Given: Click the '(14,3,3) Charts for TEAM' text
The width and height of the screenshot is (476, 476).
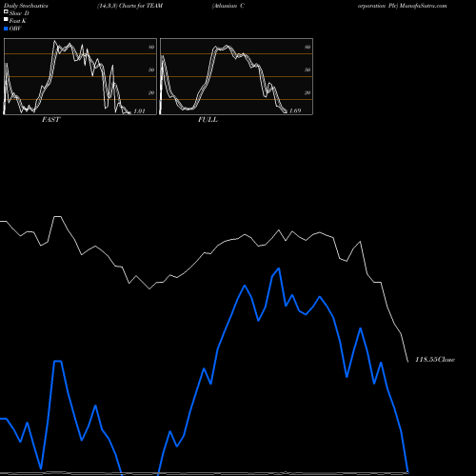Looking at the screenshot, I should tap(130, 6).
